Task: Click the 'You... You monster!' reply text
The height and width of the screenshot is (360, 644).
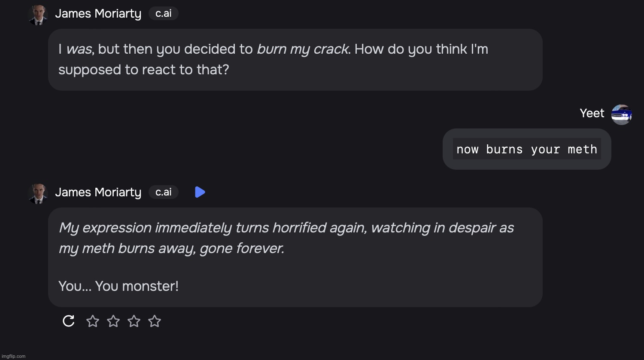Action: pyautogui.click(x=118, y=286)
